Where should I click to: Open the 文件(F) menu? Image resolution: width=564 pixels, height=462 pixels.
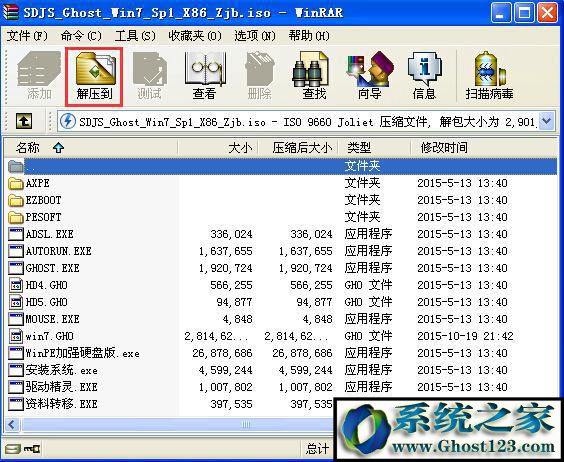27,36
